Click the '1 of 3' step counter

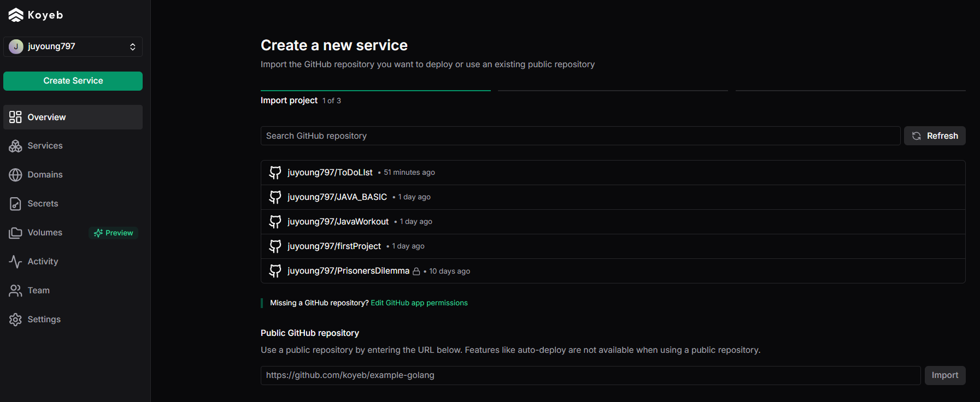[x=332, y=101]
